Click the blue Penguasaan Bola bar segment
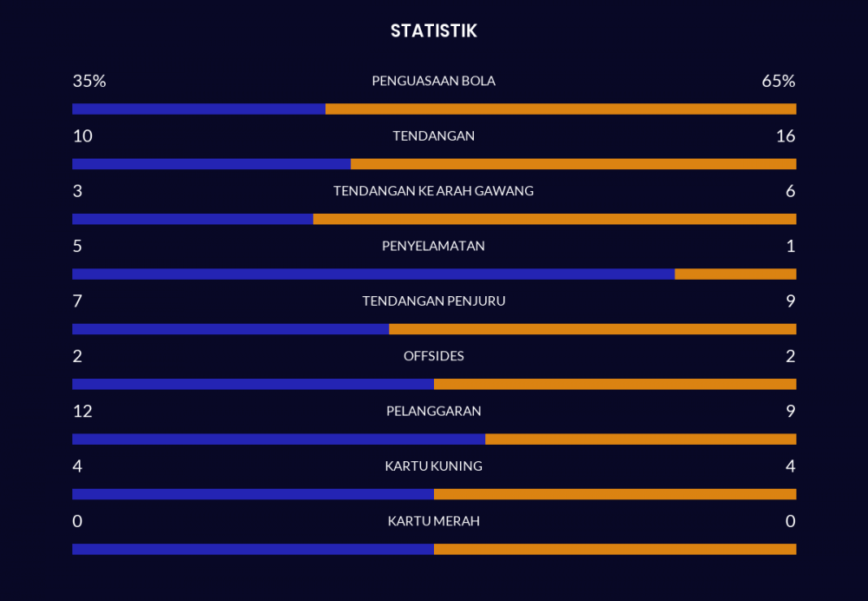 pyautogui.click(x=199, y=109)
